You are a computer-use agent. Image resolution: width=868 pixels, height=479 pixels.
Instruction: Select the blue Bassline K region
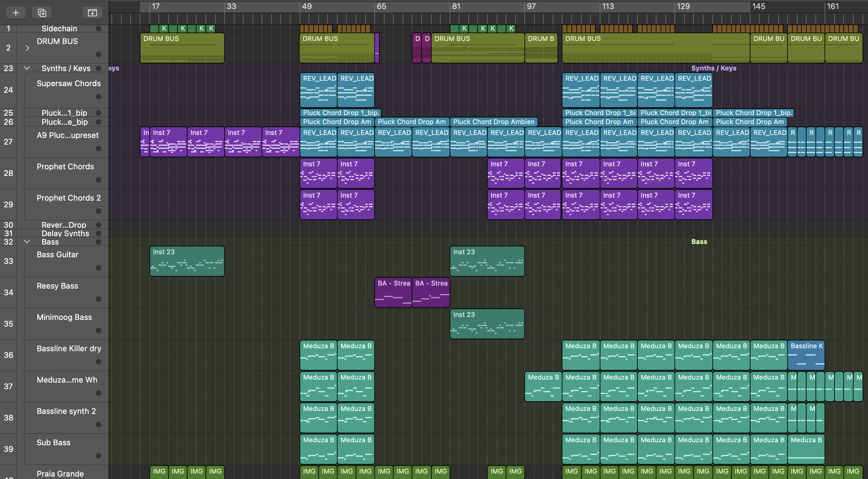pyautogui.click(x=806, y=355)
